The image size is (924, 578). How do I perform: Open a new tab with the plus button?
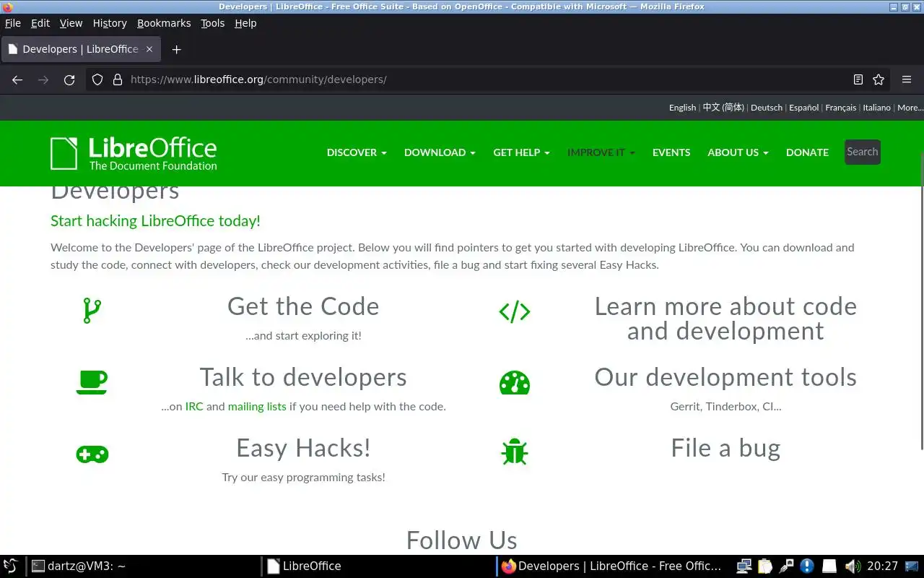tap(176, 49)
